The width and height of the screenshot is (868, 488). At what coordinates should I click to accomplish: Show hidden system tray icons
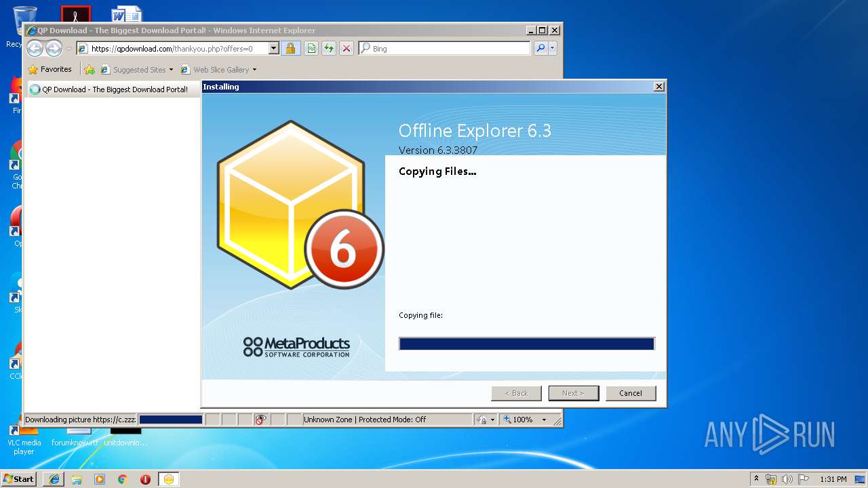tap(756, 479)
